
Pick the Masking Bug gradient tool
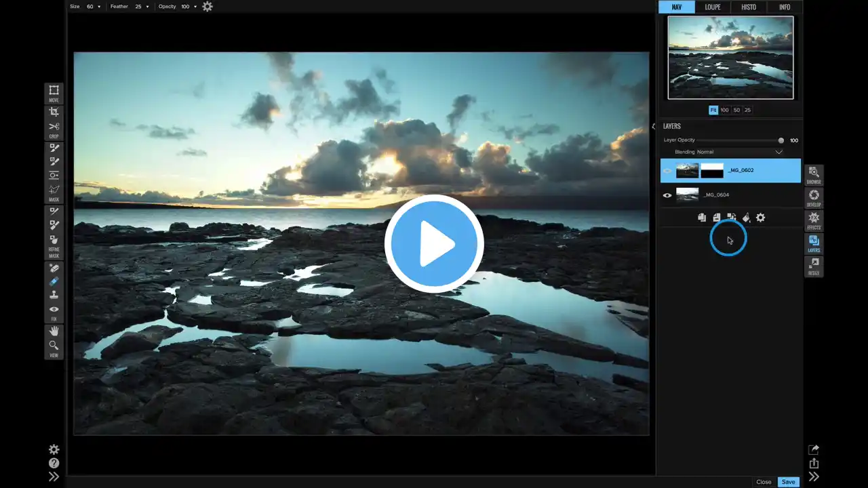click(x=54, y=175)
